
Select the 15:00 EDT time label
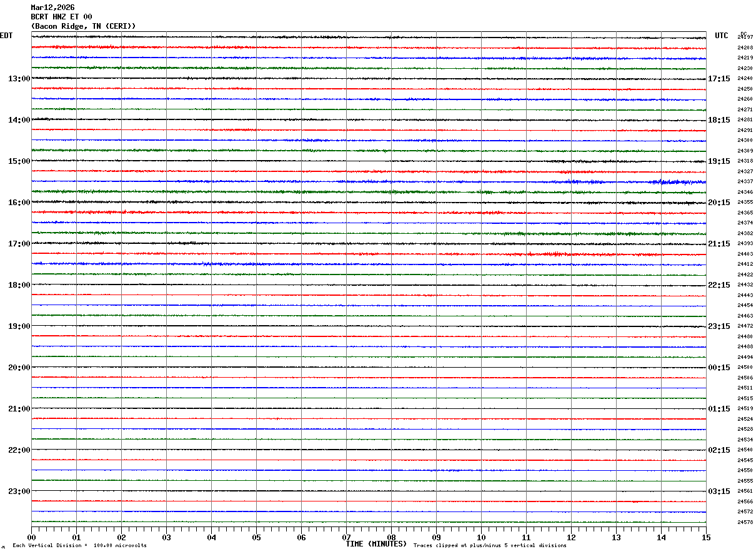[x=19, y=161]
